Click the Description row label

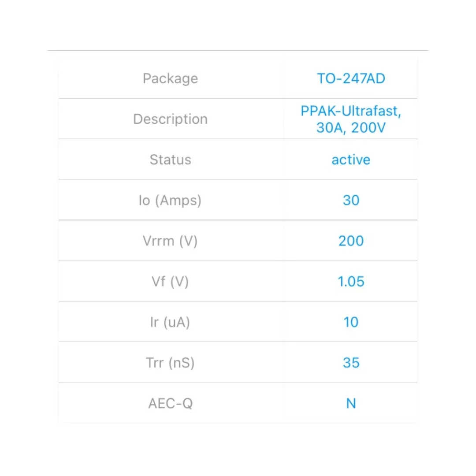click(x=170, y=119)
